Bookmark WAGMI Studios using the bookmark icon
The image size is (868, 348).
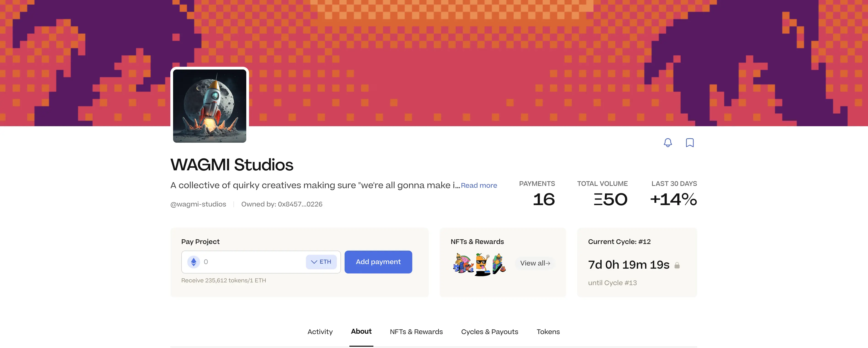689,143
